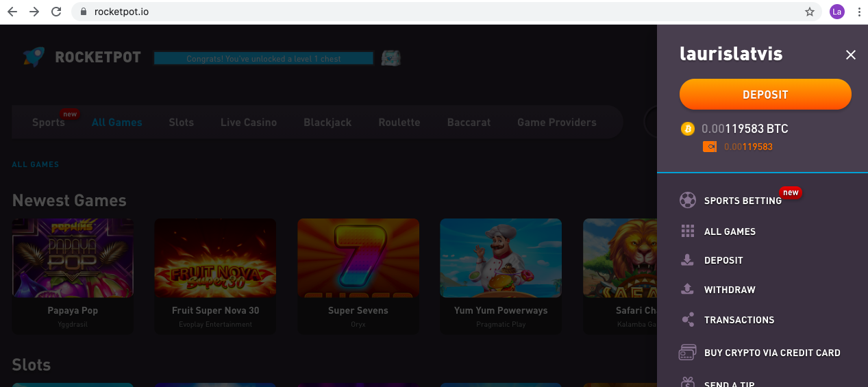Click the Yum Yum Powerways title
868x387 pixels.
pyautogui.click(x=501, y=310)
